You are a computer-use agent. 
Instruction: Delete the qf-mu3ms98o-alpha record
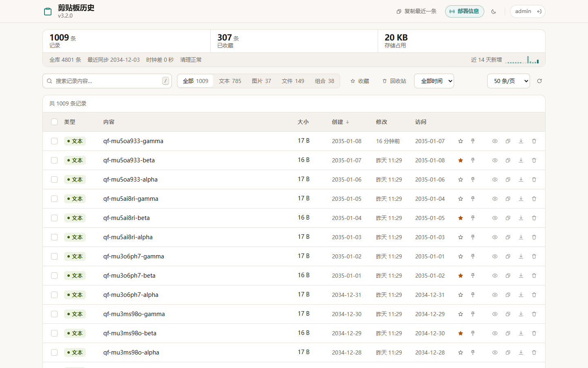click(x=534, y=352)
